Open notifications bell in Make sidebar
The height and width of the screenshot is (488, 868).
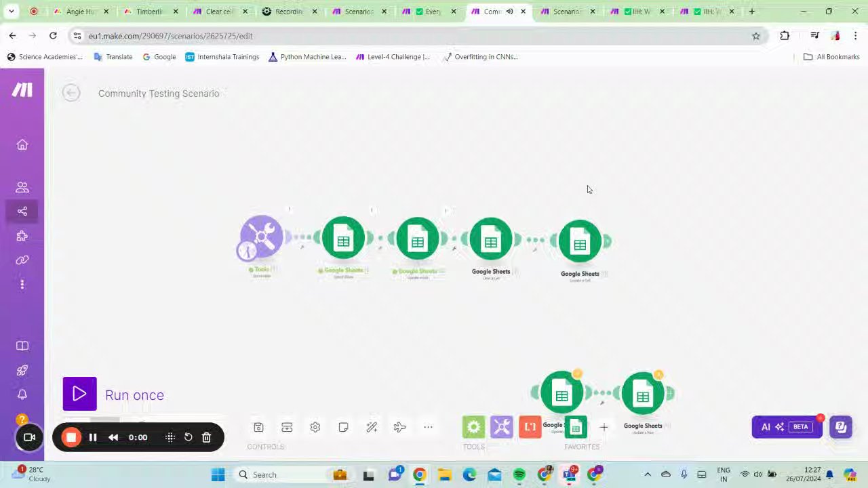[22, 394]
